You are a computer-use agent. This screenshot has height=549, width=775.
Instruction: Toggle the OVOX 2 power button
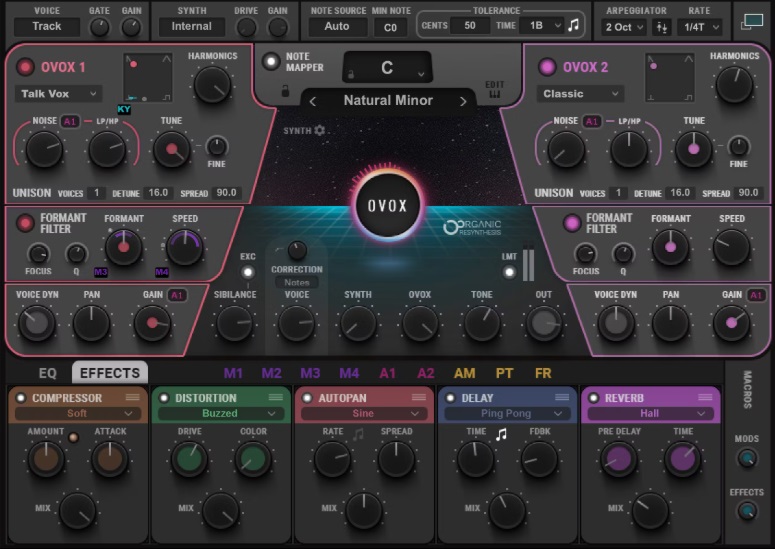(x=547, y=67)
